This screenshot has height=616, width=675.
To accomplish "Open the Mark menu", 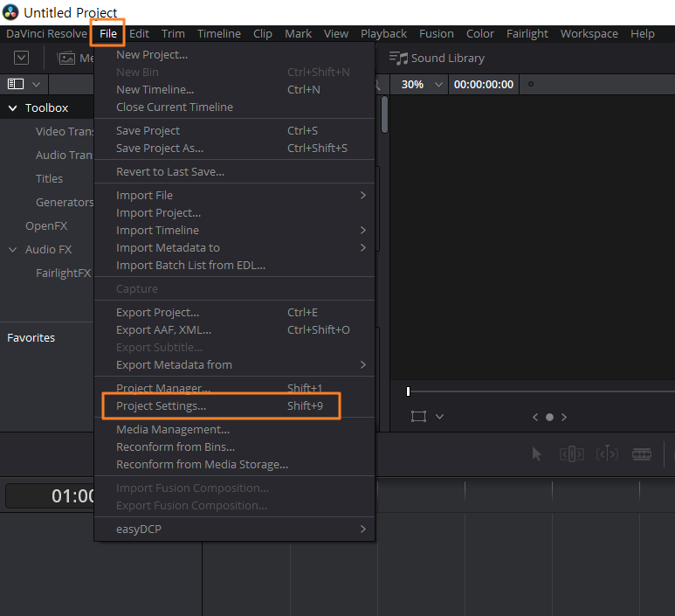I will (298, 33).
